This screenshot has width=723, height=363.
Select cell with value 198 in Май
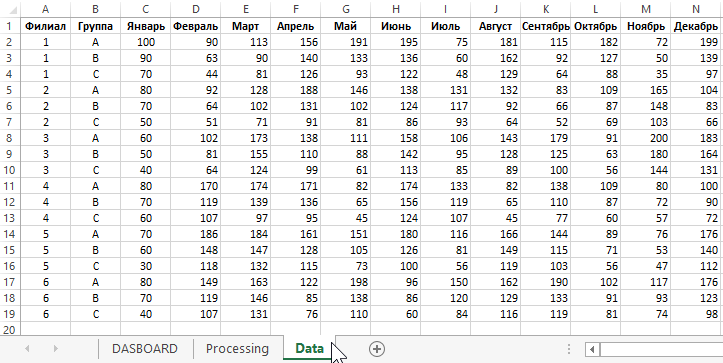pos(345,282)
